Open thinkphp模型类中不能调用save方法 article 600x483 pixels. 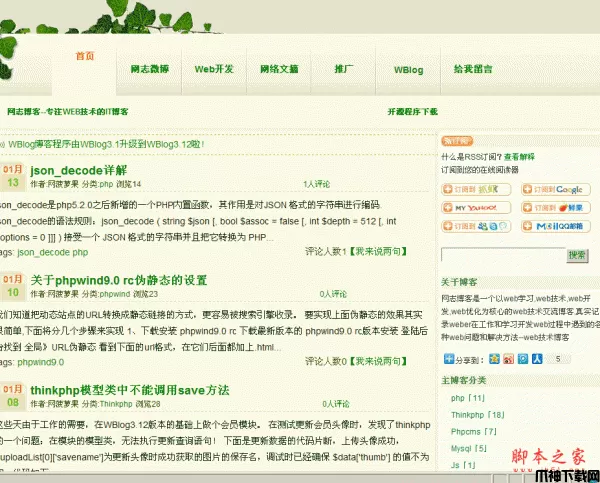[x=130, y=390]
